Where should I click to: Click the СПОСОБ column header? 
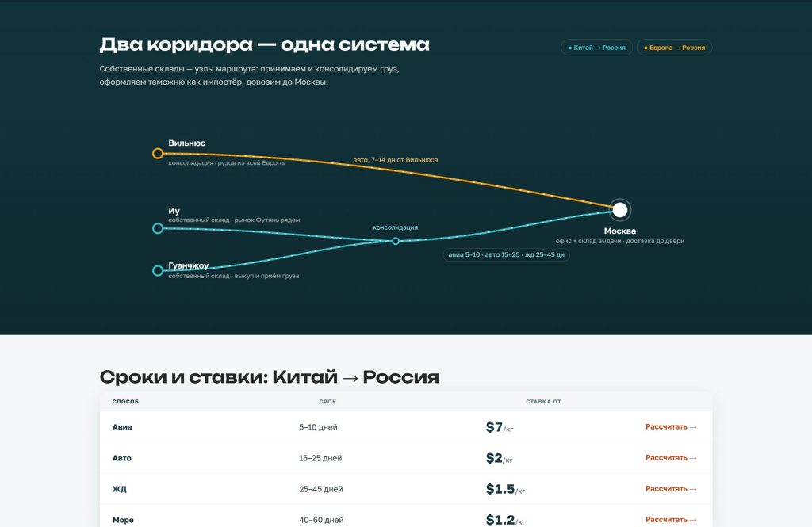coord(125,402)
